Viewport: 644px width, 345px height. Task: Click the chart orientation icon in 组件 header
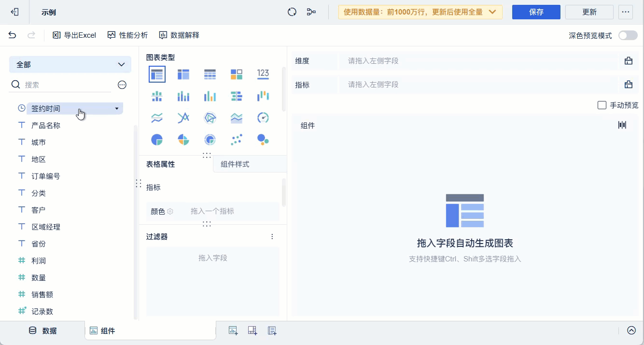pos(622,125)
